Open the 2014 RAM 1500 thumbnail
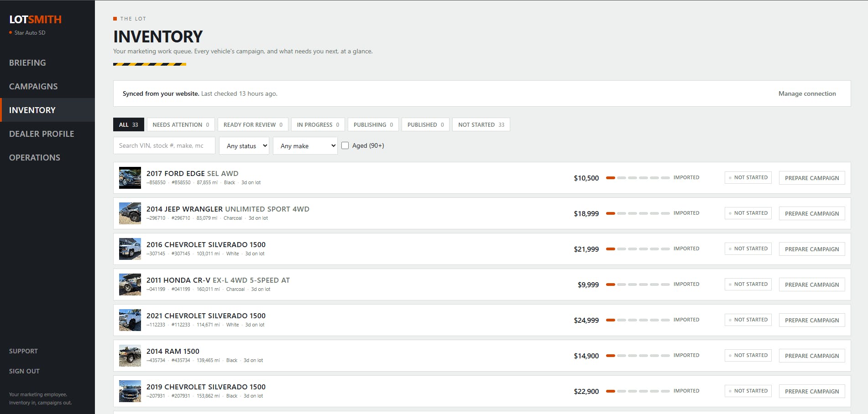The height and width of the screenshot is (414, 868). (x=130, y=356)
